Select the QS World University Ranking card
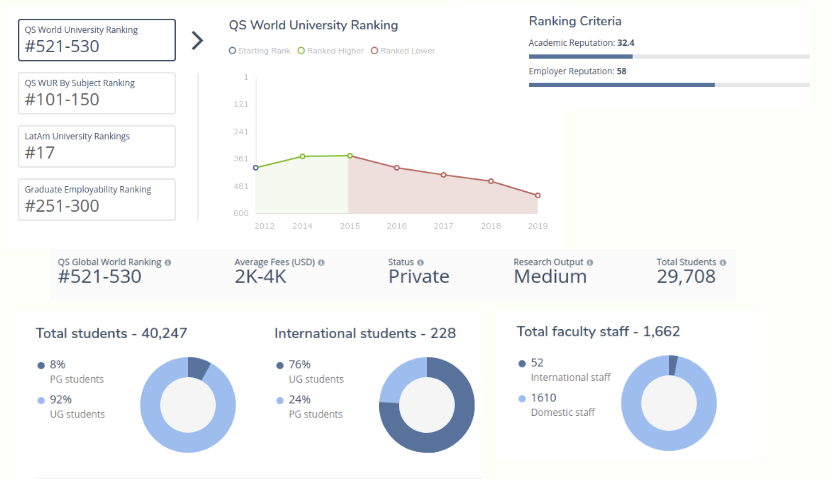This screenshot has height=479, width=832. tap(97, 40)
